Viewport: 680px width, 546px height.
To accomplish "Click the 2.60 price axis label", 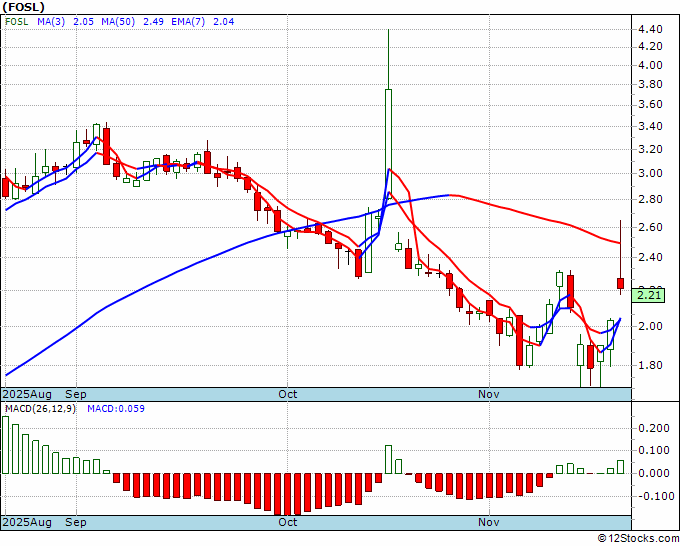I will (x=650, y=227).
